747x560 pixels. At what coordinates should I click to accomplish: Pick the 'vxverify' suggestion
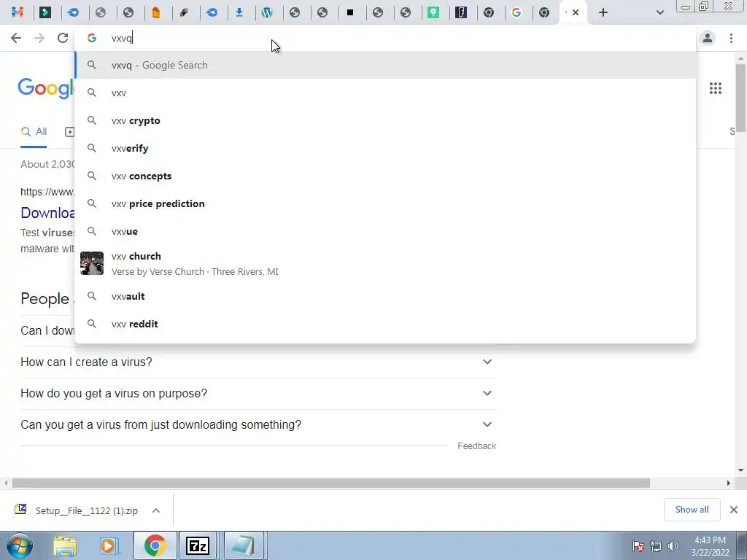pos(385,148)
